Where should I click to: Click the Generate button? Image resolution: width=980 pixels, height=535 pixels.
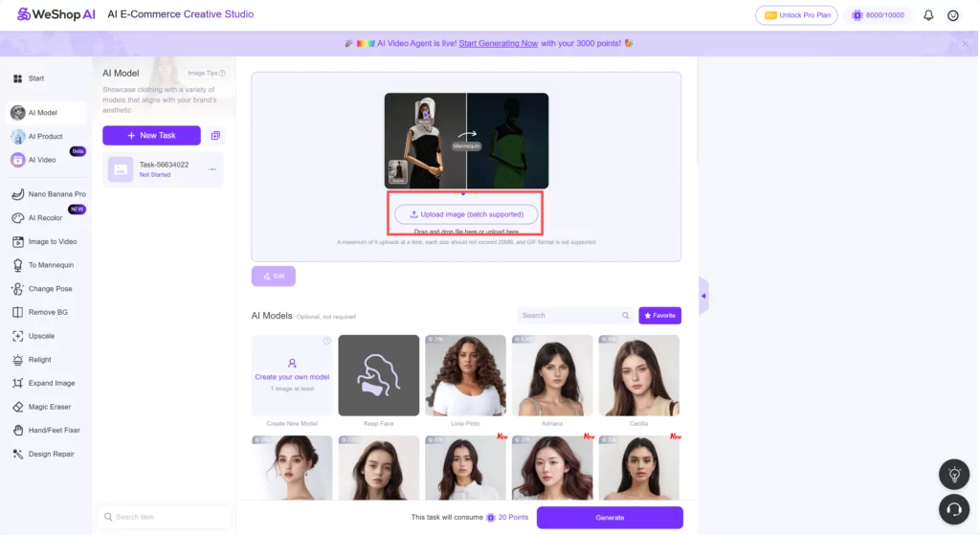pyautogui.click(x=610, y=518)
